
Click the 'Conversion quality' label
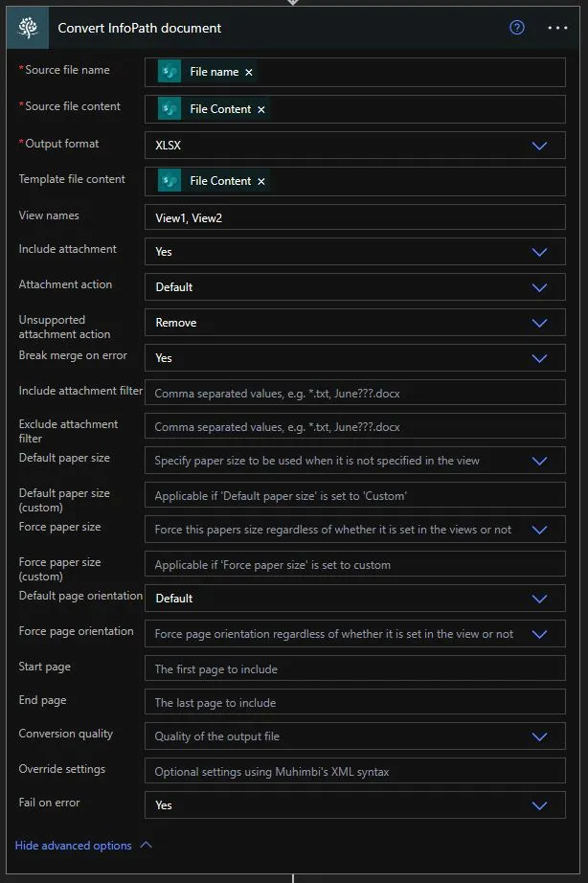(65, 734)
